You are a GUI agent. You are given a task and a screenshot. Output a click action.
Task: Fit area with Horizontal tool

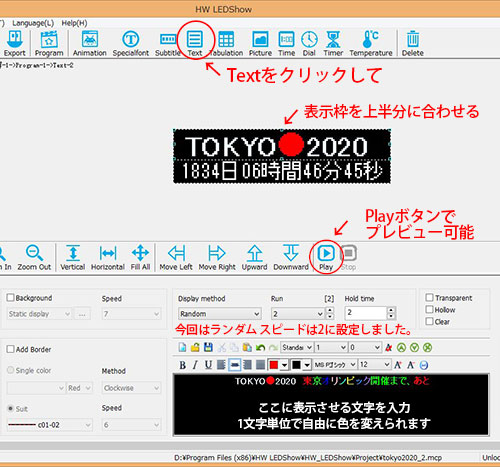coord(108,258)
